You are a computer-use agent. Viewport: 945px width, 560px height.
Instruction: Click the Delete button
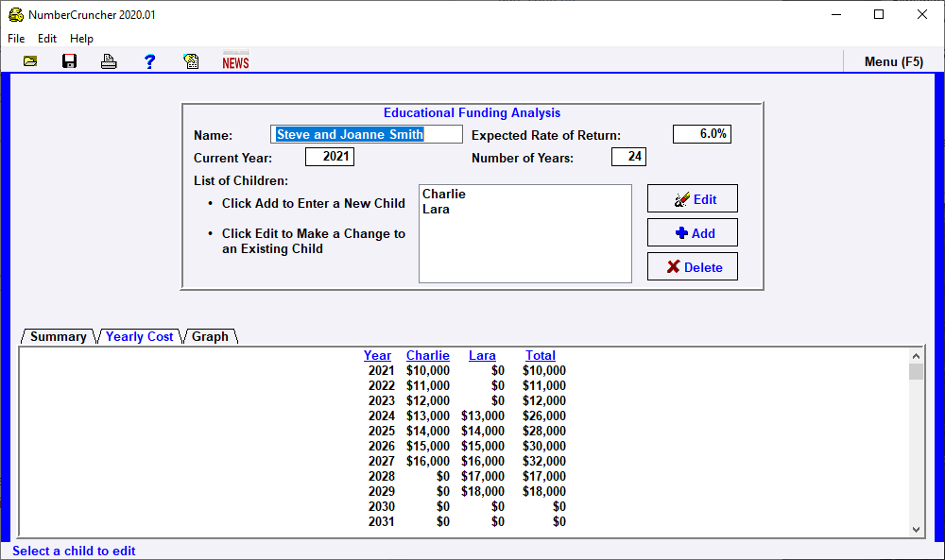pos(693,266)
